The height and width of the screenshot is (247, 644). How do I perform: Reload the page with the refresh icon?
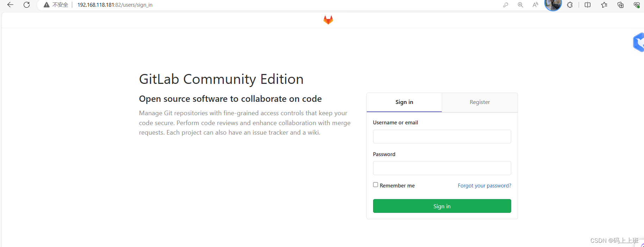tap(26, 5)
